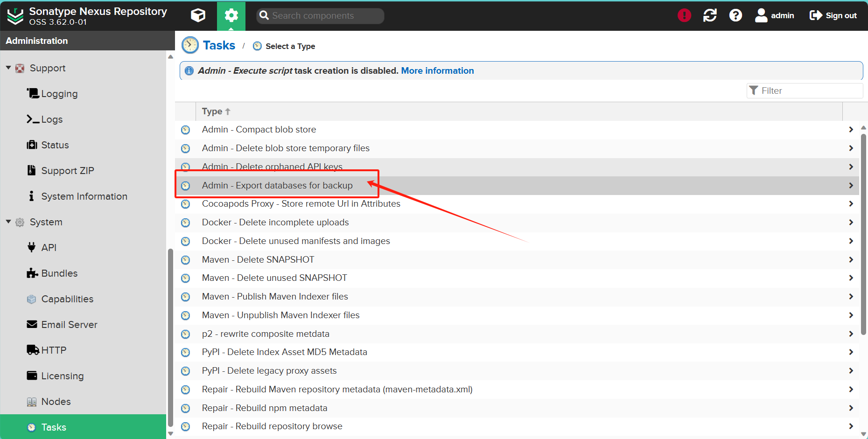Click clock icon beside Export databases for backup

(x=186, y=186)
